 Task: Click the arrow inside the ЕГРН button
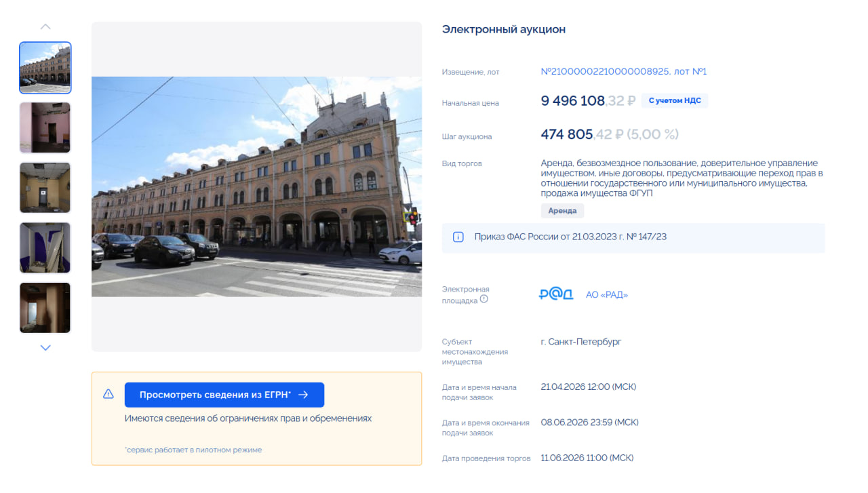pyautogui.click(x=303, y=395)
